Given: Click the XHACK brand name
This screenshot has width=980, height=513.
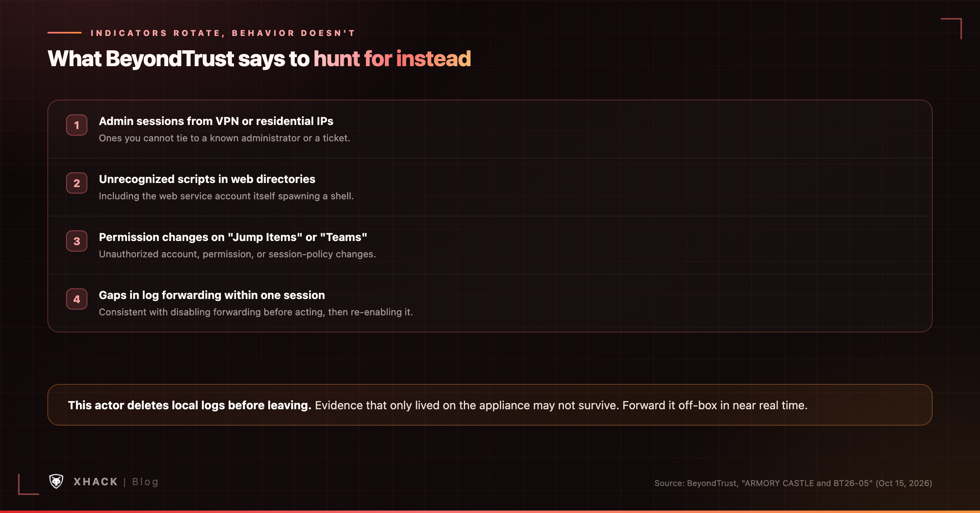Looking at the screenshot, I should coord(96,482).
